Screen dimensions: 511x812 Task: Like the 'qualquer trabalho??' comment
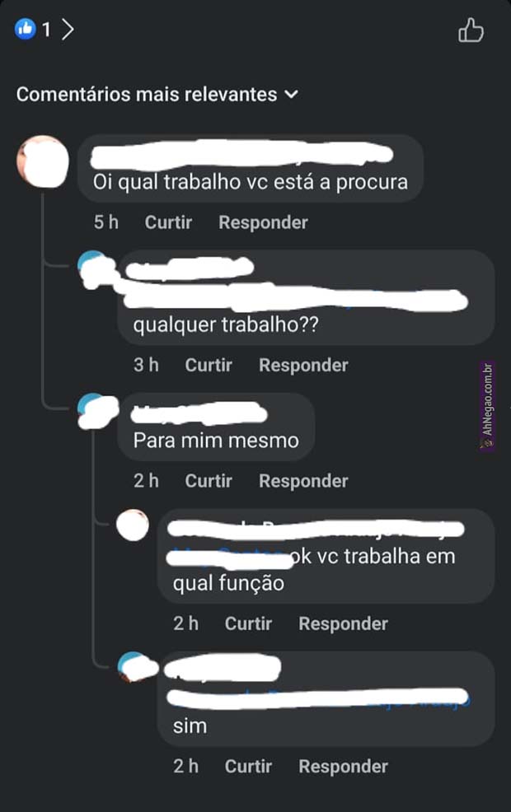pos(209,365)
